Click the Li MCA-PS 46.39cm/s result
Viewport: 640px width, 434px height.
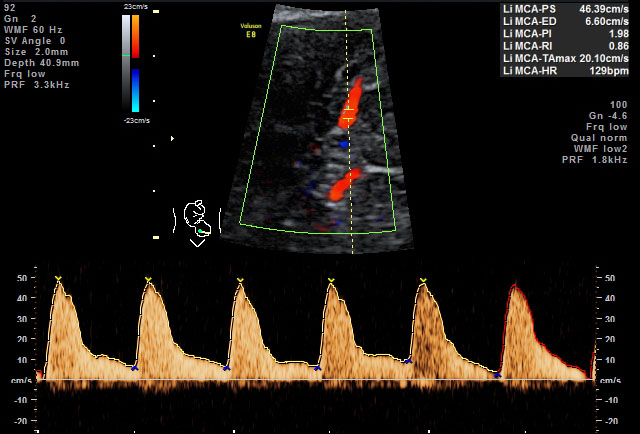(566, 9)
